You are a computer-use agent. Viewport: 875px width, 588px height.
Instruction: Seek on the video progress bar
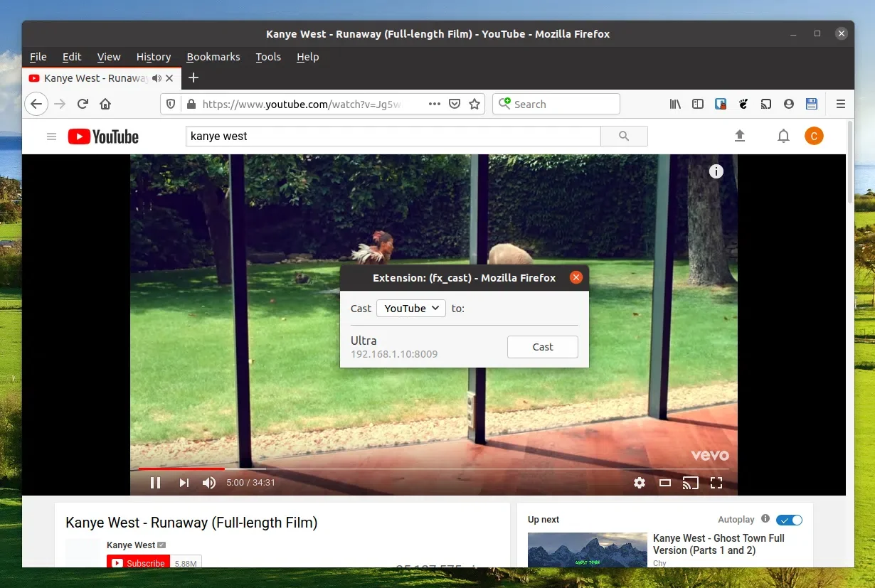433,469
